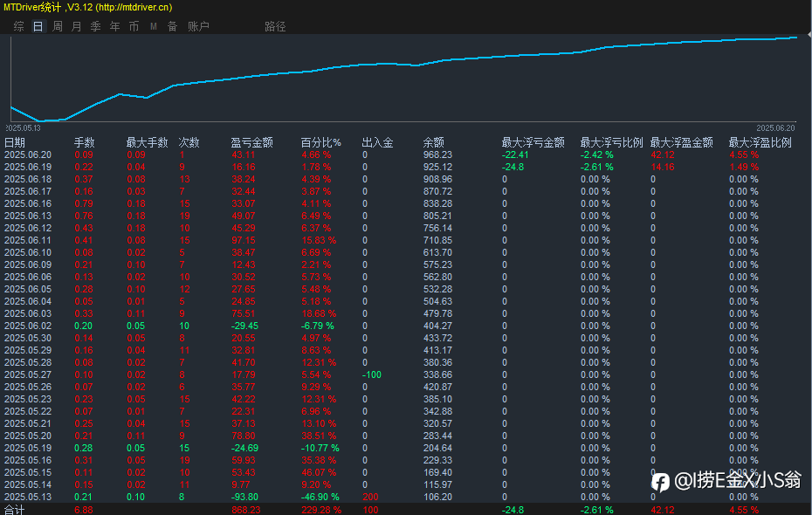Open the 季 quarterly tab
Viewport: 812px width, 515px height.
(x=95, y=26)
